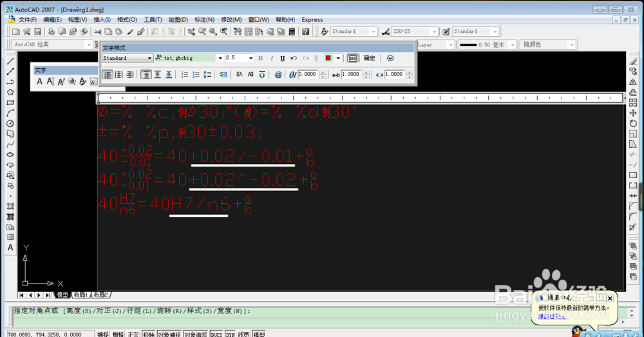Click the Move tool in the modify toolbar
This screenshot has width=644, height=337.
(x=633, y=113)
